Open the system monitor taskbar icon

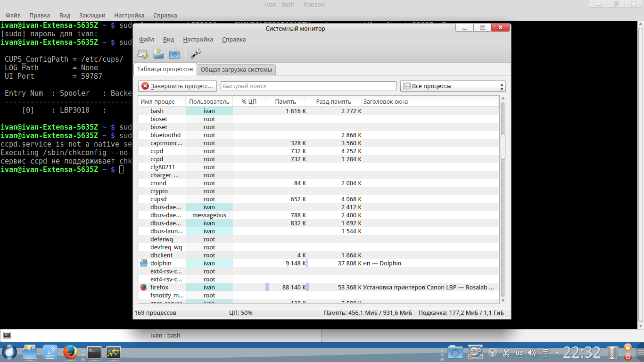[x=114, y=352]
